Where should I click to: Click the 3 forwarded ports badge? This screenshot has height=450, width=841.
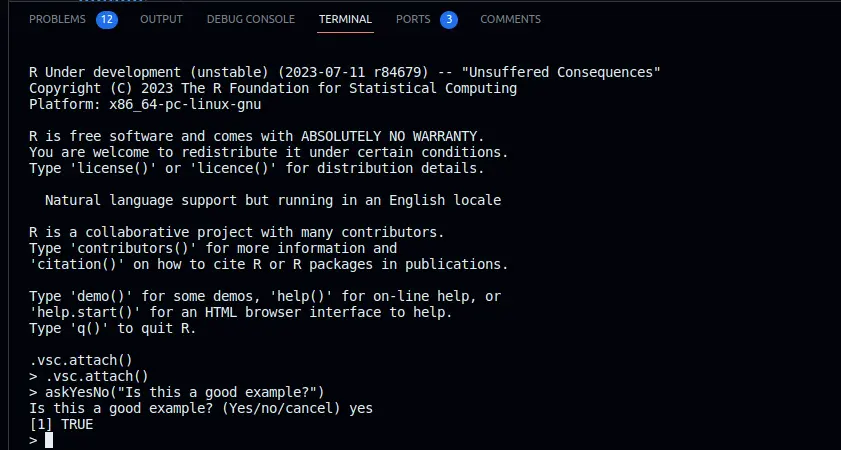pyautogui.click(x=449, y=19)
